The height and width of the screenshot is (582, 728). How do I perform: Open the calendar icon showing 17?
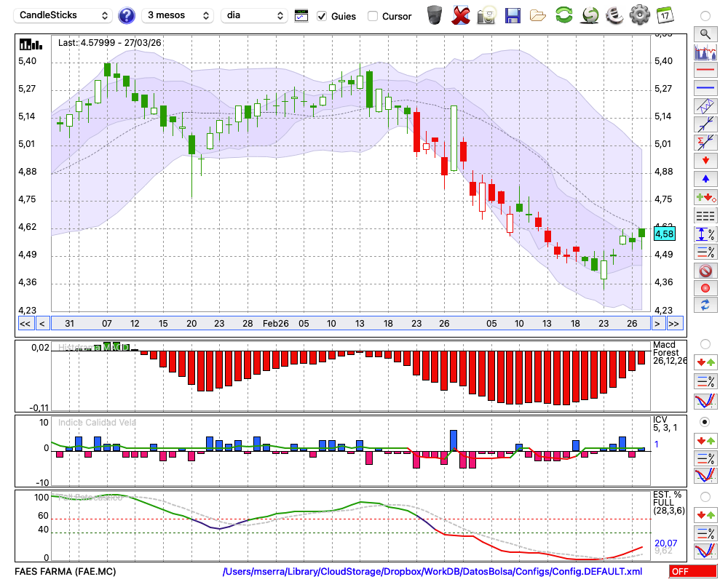pyautogui.click(x=665, y=15)
